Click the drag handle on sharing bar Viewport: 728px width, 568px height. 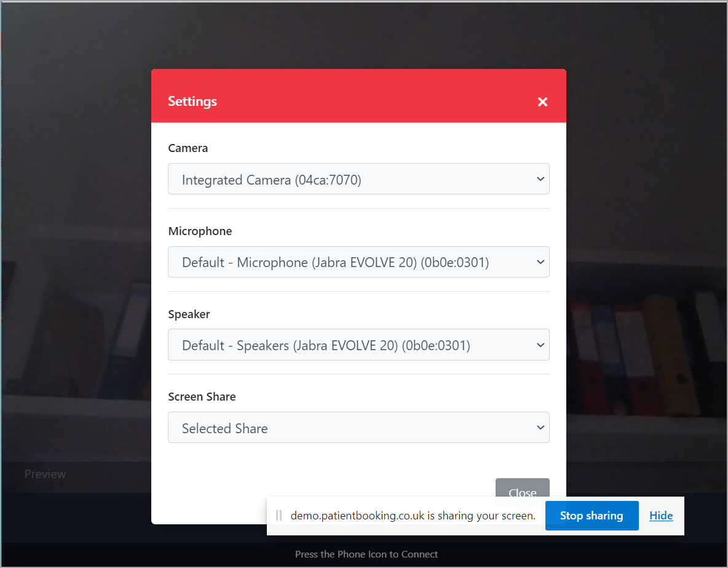tap(279, 516)
